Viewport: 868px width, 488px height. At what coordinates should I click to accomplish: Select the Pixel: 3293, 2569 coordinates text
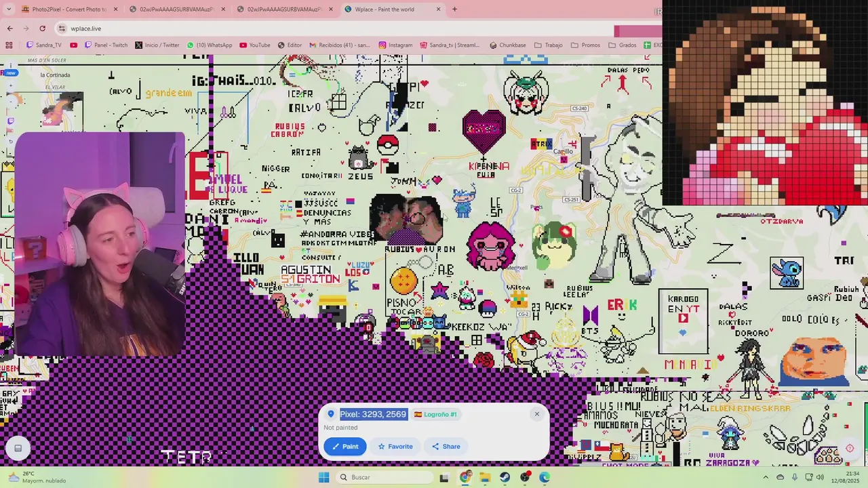point(373,414)
